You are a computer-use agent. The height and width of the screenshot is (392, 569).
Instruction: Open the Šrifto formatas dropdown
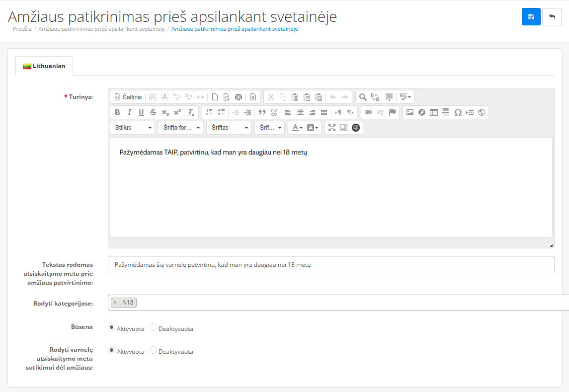[x=181, y=128]
